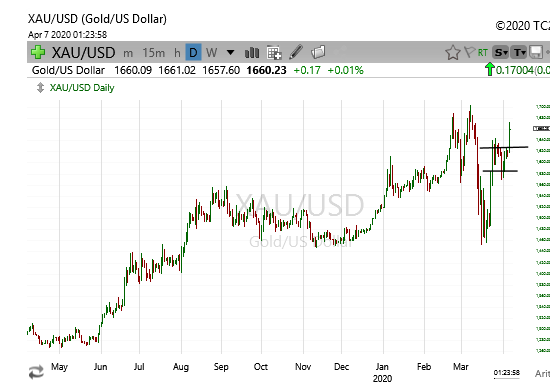Select the Daily 'D' timeframe

pyautogui.click(x=193, y=52)
